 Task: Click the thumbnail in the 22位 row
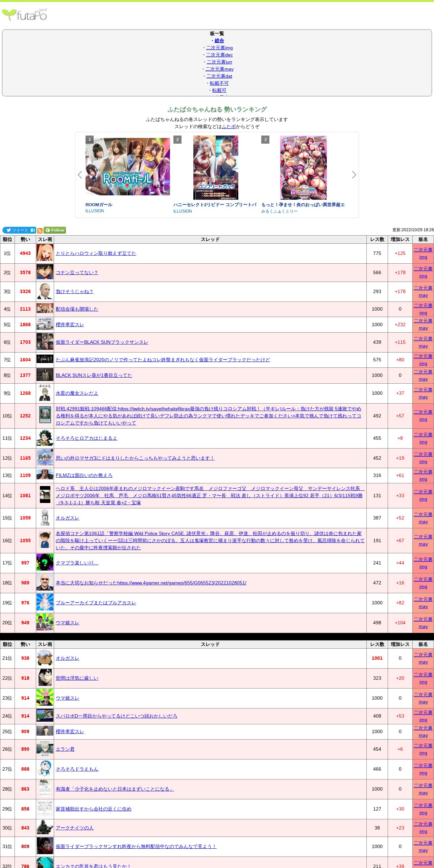[x=45, y=678]
